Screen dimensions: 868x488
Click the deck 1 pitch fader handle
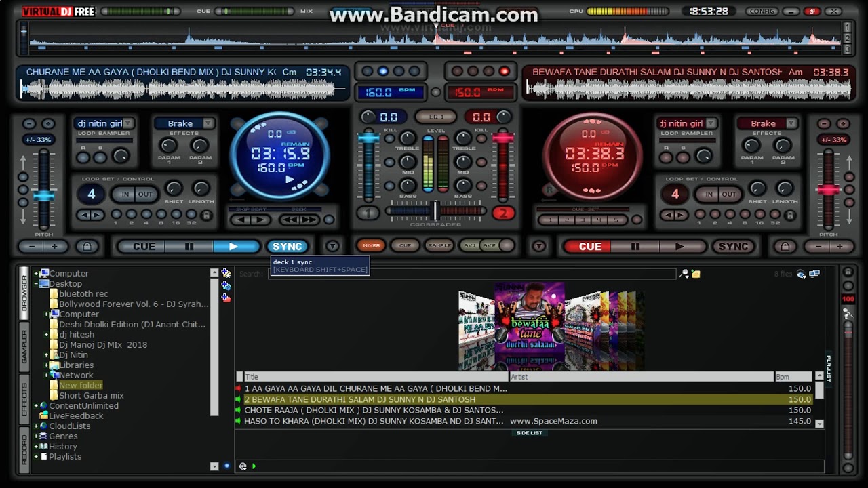44,195
